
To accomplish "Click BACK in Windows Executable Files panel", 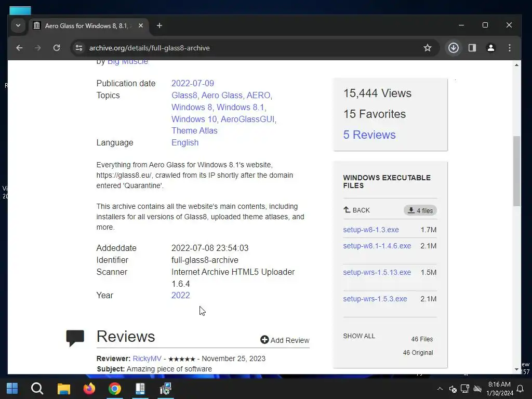I will 356,210.
